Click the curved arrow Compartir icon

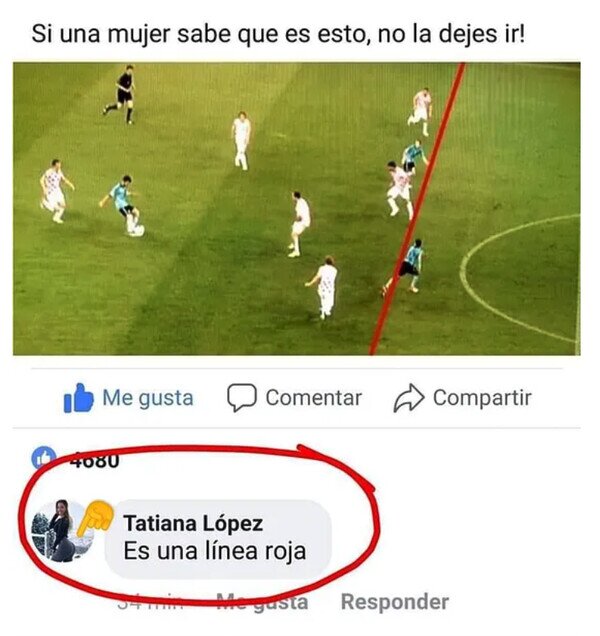[409, 398]
